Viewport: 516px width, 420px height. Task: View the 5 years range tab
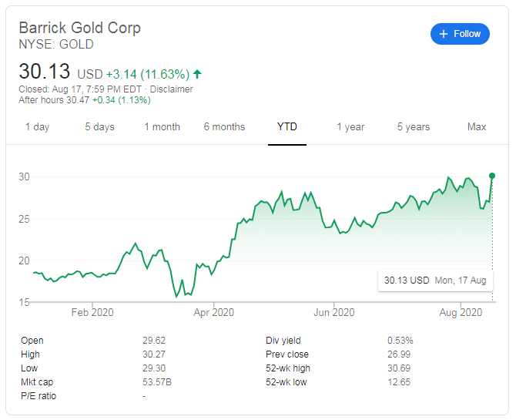pos(414,127)
